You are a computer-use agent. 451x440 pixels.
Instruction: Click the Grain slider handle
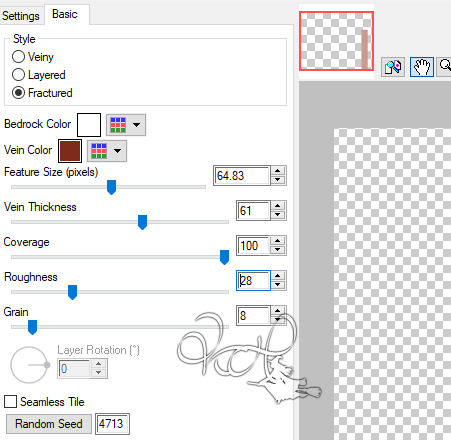[x=32, y=327]
